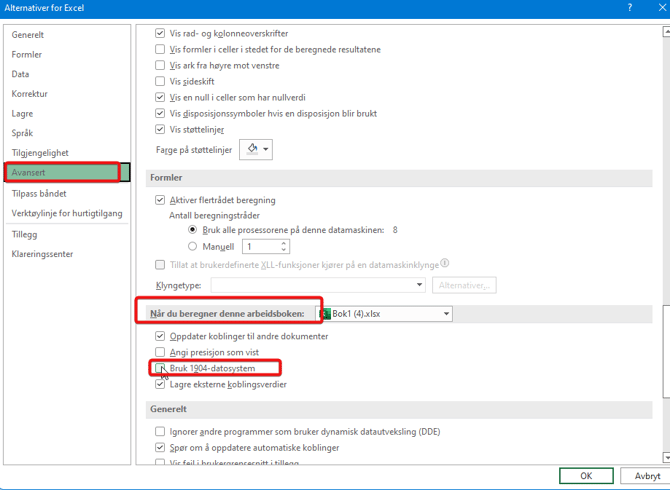This screenshot has width=670, height=490.
Task: Increase the Manuell thread count spinner
Action: point(284,244)
